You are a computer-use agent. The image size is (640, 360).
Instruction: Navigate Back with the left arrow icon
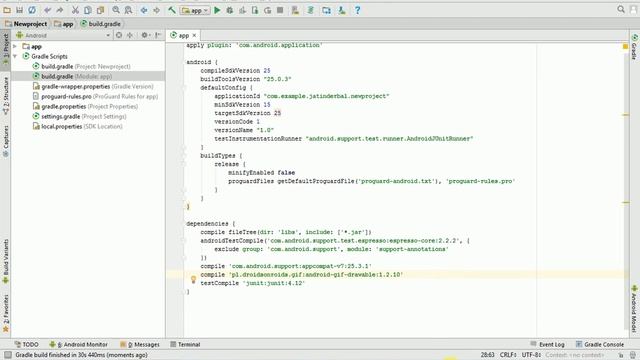coord(144,10)
